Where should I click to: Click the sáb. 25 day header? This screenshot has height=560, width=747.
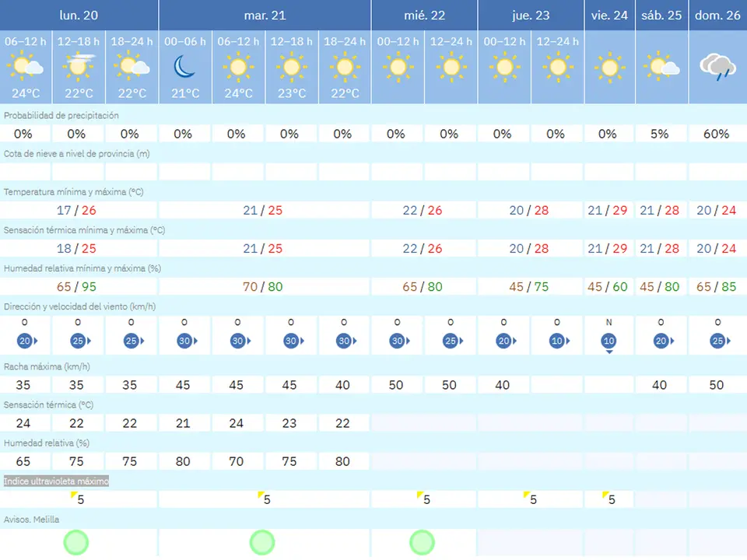pos(661,16)
